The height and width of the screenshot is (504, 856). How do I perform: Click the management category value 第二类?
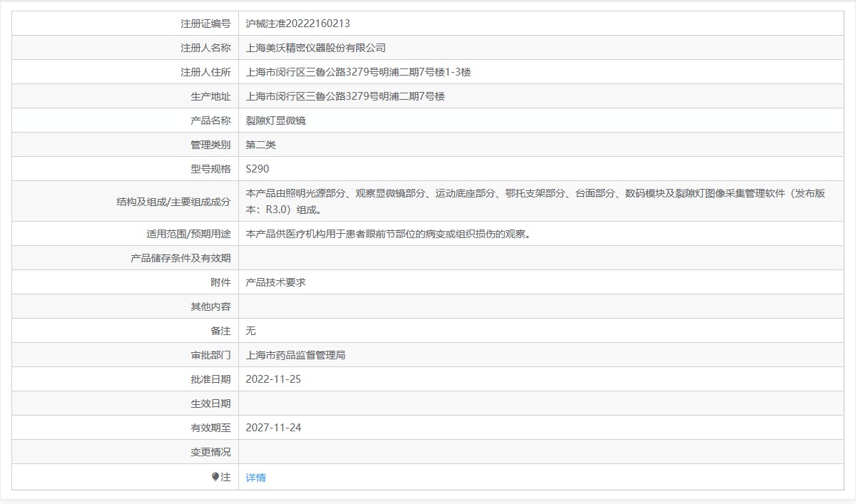pos(260,145)
